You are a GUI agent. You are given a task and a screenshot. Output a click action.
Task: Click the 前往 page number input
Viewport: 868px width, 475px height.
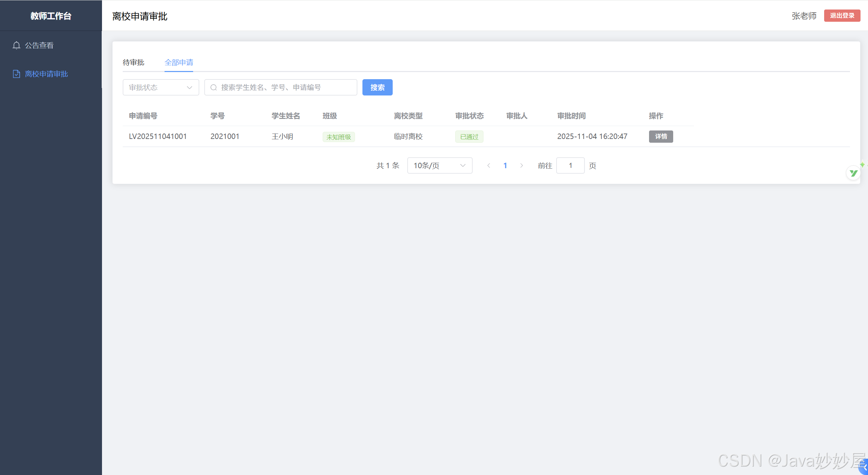(571, 165)
